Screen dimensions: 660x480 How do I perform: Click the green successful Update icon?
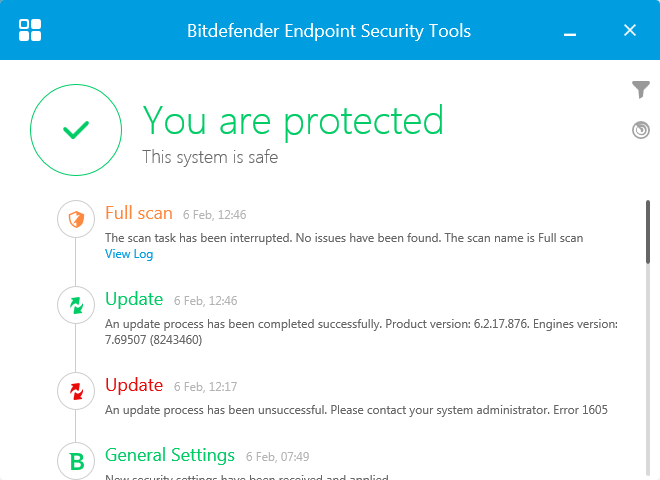[x=75, y=305]
